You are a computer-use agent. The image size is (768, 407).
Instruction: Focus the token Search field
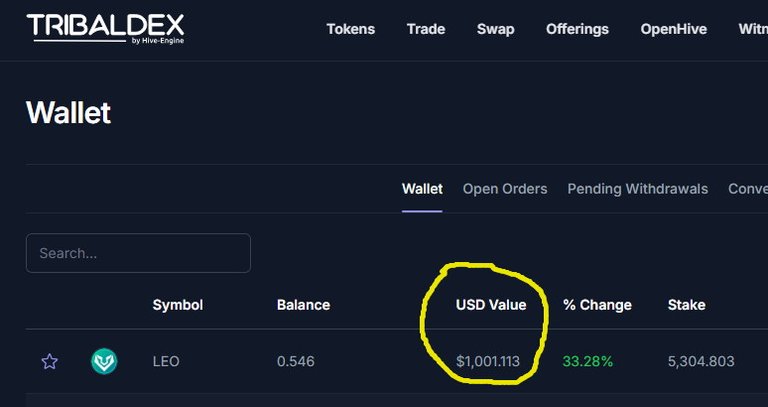[138, 253]
